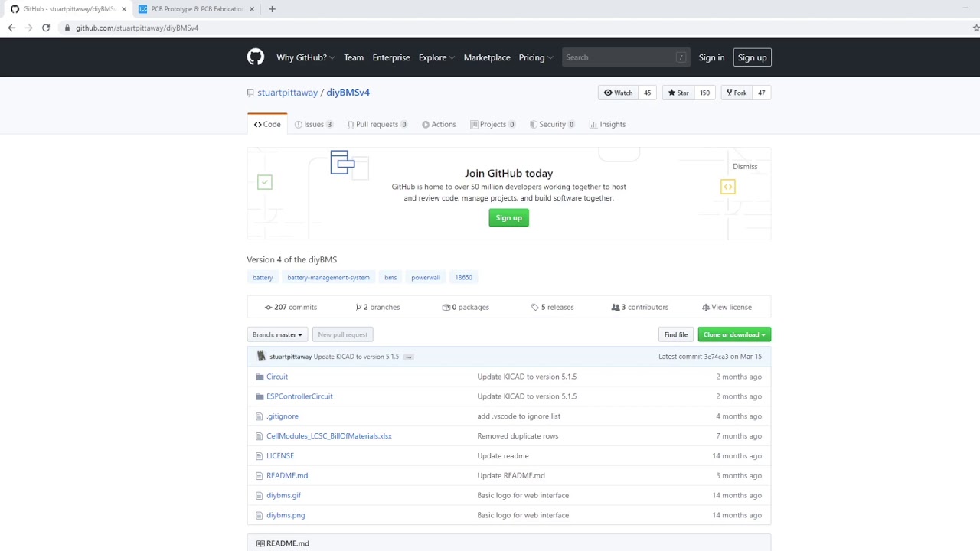Image resolution: width=980 pixels, height=551 pixels.
Task: Open the Enterprise nav item
Action: [391, 57]
